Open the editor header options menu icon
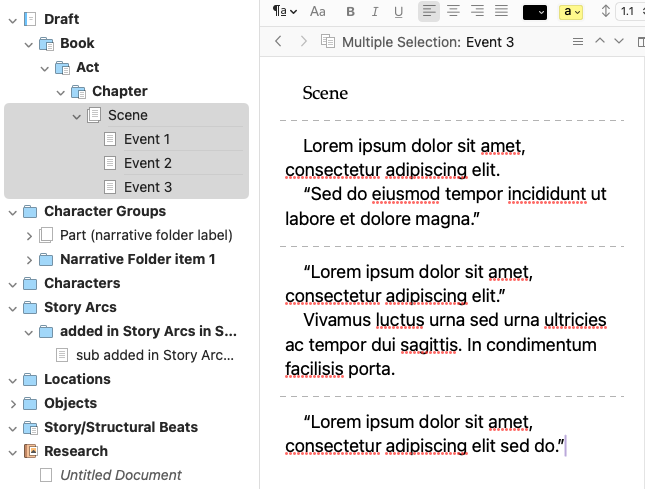645x489 pixels. [577, 42]
